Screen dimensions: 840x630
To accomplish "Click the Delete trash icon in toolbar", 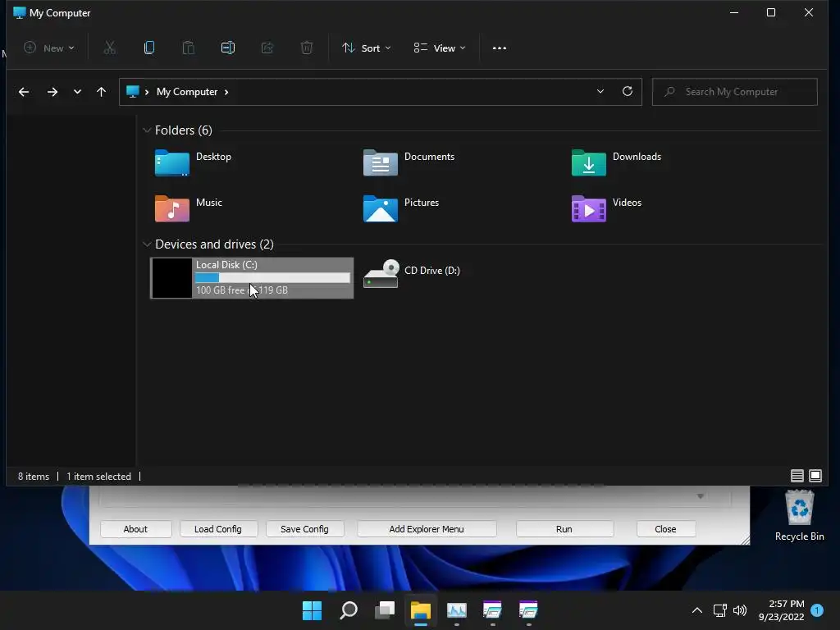I will 307,48.
